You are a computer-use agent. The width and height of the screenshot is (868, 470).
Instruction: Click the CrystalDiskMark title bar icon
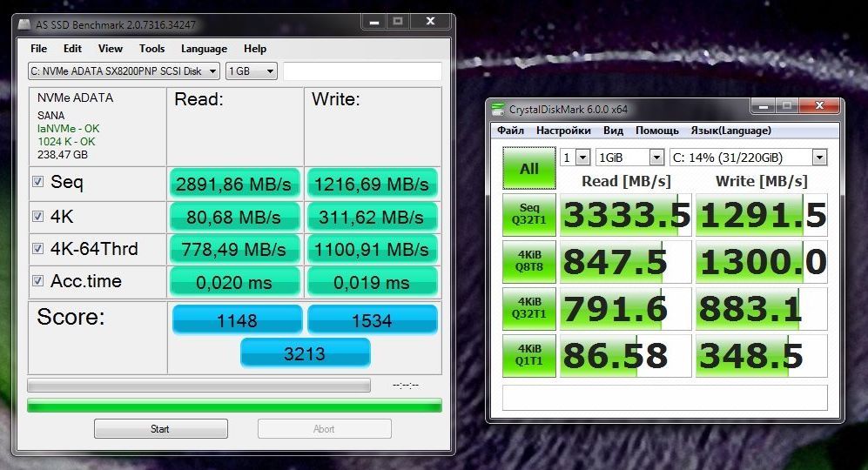498,109
